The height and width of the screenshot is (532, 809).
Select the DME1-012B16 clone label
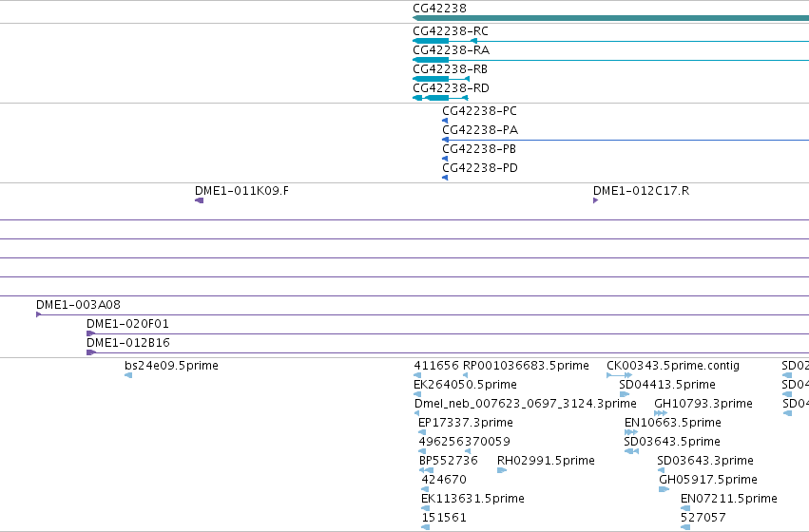coord(128,343)
